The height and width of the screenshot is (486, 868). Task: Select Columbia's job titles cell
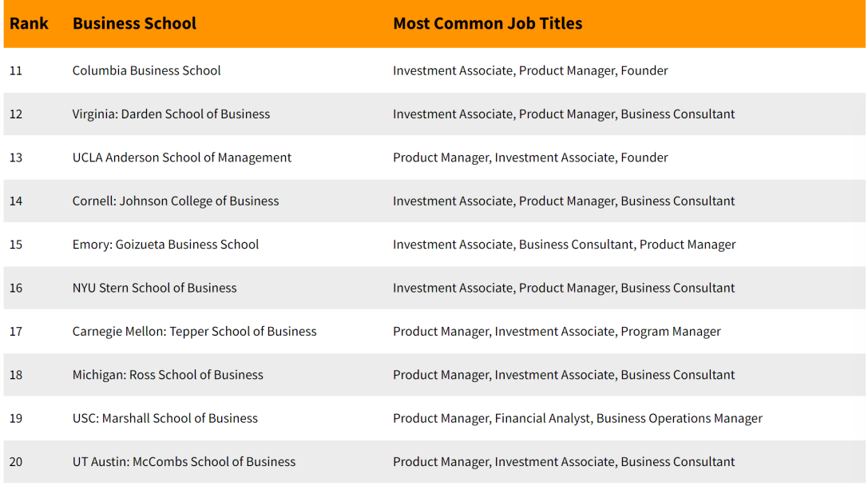click(530, 70)
